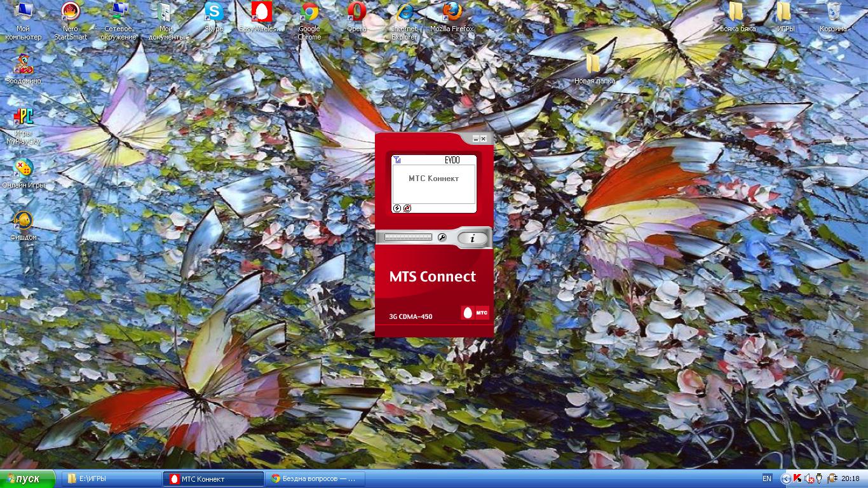
Task: Select the Корзина recycle bin
Action: point(833,18)
